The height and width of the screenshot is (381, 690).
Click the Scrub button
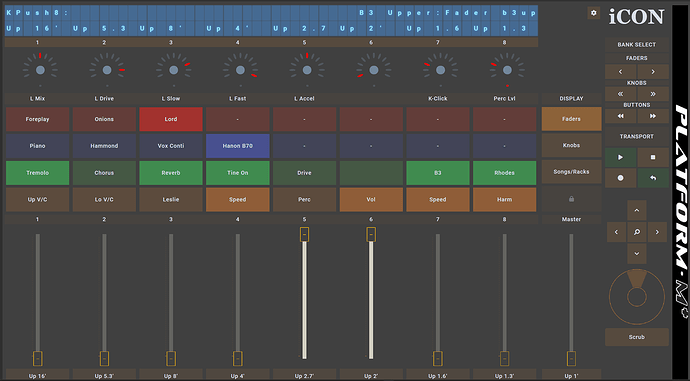637,337
